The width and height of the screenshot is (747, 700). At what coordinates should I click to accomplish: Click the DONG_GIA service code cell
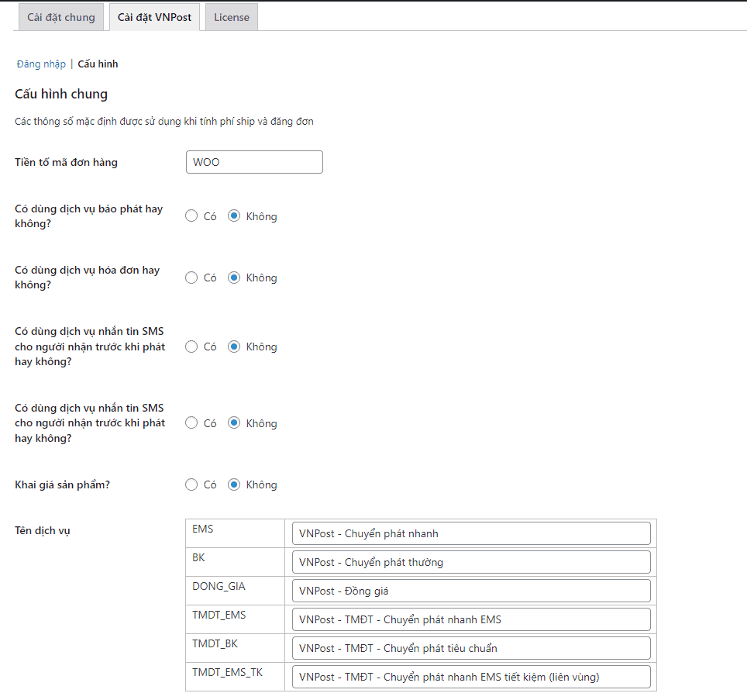point(236,591)
